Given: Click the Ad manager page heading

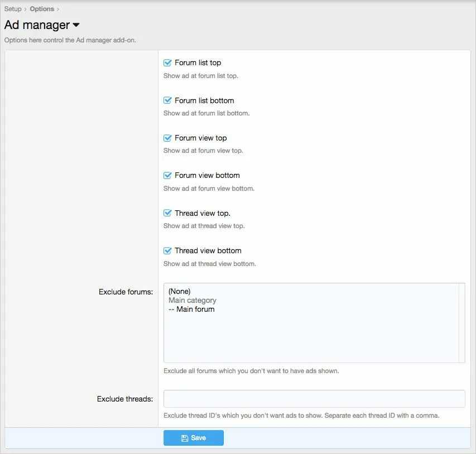Looking at the screenshot, I should [37, 25].
